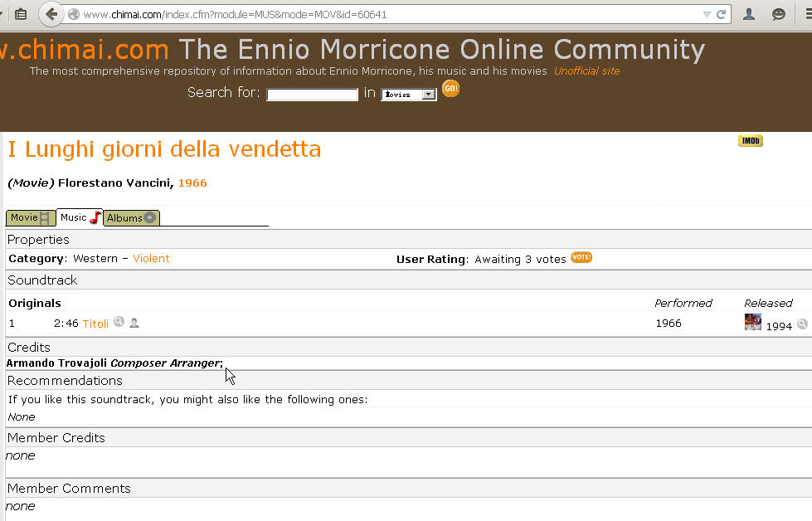
Task: Open the smiley chat icon in browser toolbar
Action: tap(778, 14)
